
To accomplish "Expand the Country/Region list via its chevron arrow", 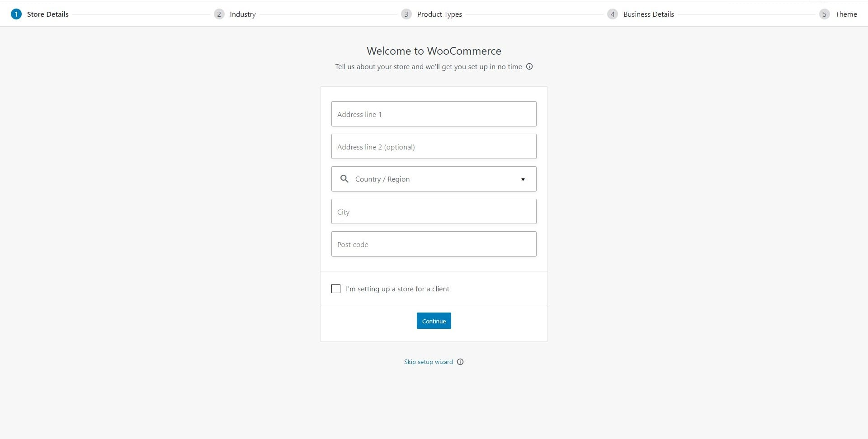I will click(523, 179).
